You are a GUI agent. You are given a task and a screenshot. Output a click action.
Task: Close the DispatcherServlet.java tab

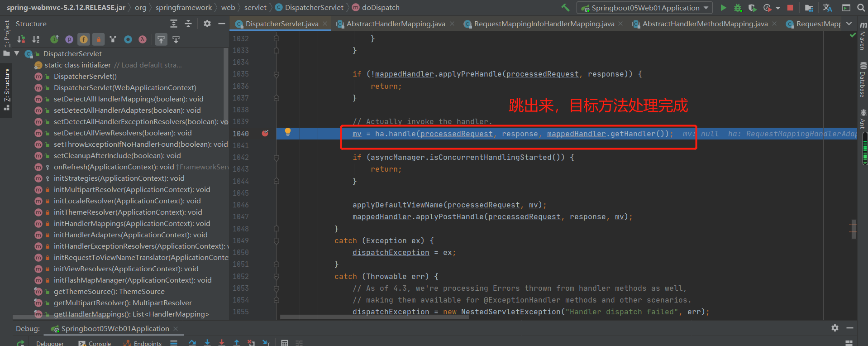click(x=325, y=24)
